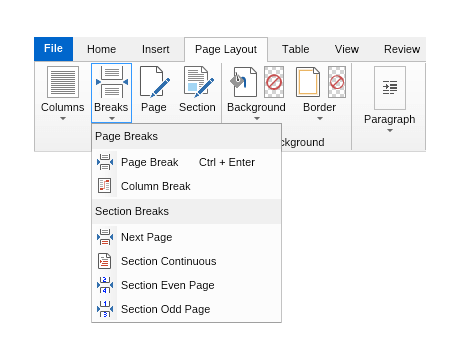This screenshot has height=360, width=460.
Task: Choose Next Page section break
Action: click(187, 237)
